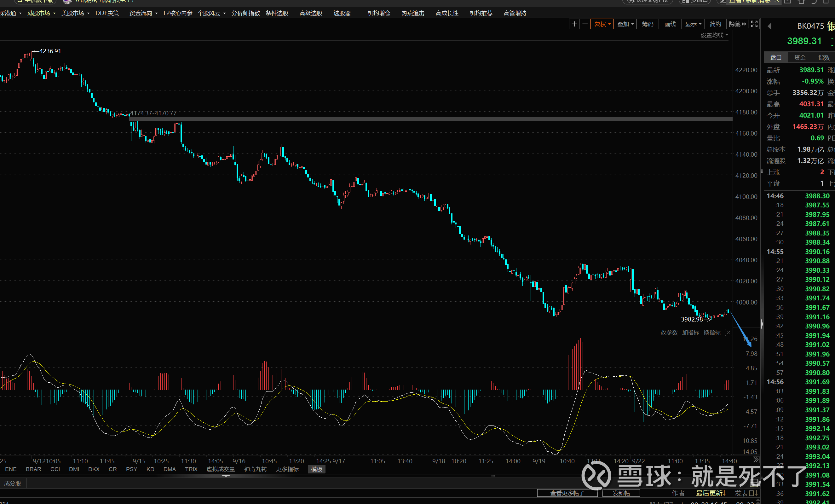Collapse side panel with 隐藏 arrows
835x504 pixels.
pos(737,24)
